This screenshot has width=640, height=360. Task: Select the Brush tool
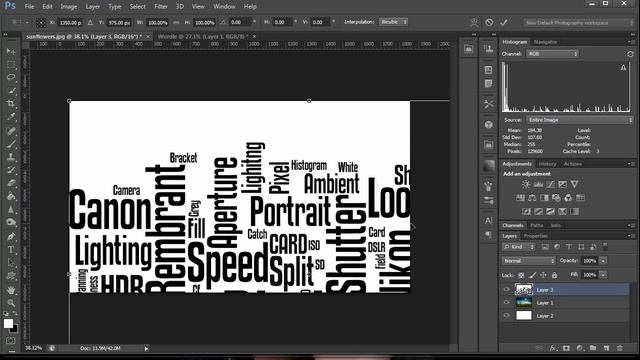click(x=11, y=143)
